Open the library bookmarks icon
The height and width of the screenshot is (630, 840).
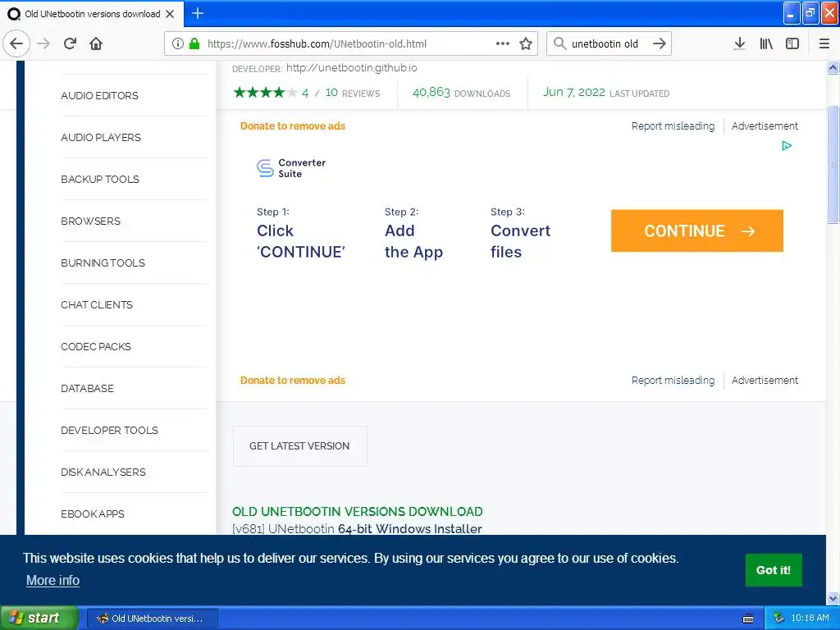coord(766,43)
